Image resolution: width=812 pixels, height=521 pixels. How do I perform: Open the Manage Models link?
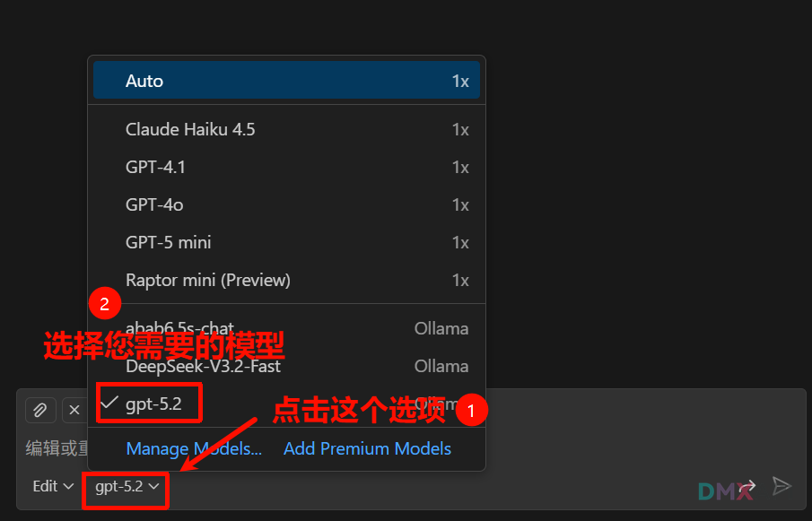(x=194, y=448)
